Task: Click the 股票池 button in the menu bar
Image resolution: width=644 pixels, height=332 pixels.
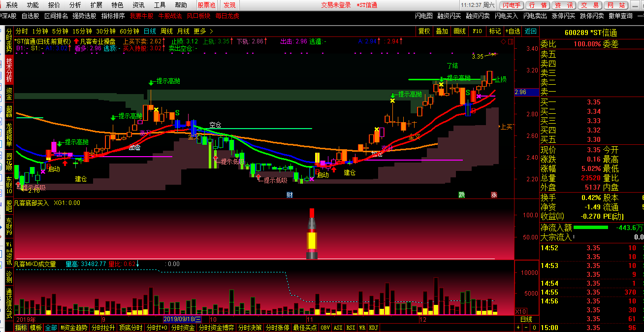Action: [x=207, y=5]
